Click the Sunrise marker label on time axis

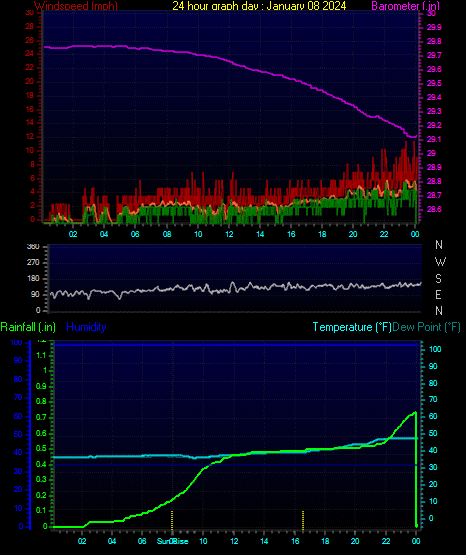click(x=172, y=541)
